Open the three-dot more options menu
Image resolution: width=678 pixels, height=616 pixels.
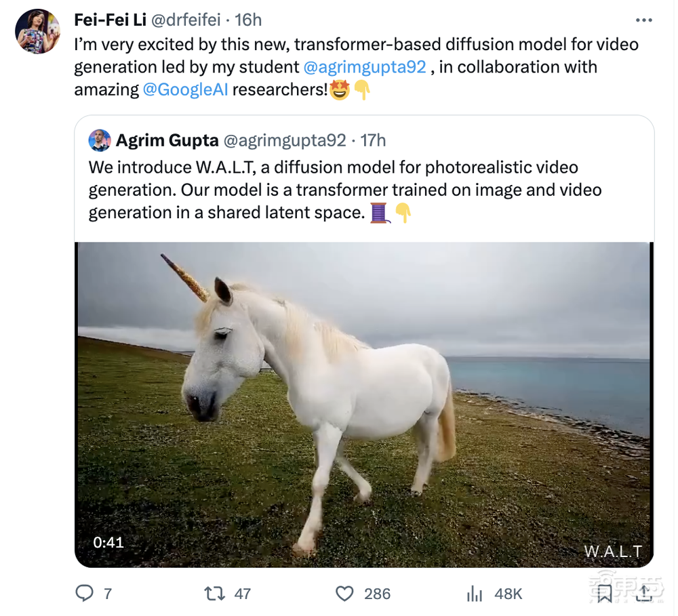click(x=643, y=20)
